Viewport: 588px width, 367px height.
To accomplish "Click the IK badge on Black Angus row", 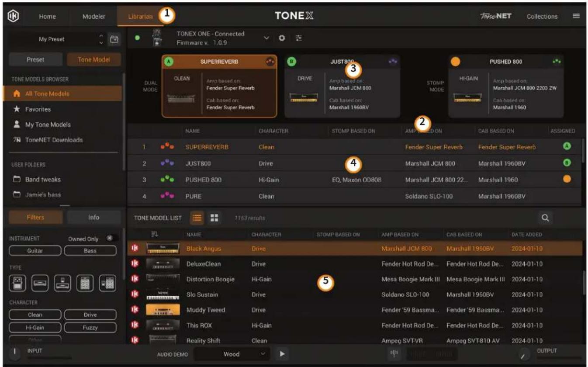I will pyautogui.click(x=135, y=248).
